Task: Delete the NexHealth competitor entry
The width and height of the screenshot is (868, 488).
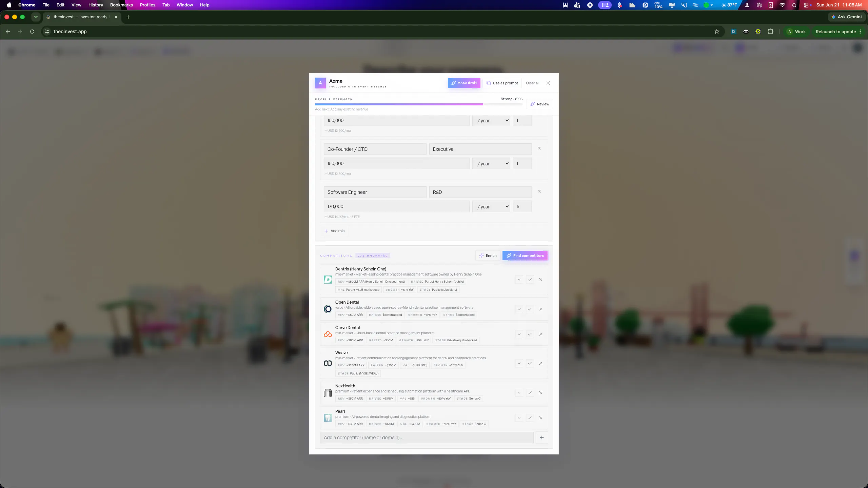Action: pyautogui.click(x=541, y=393)
